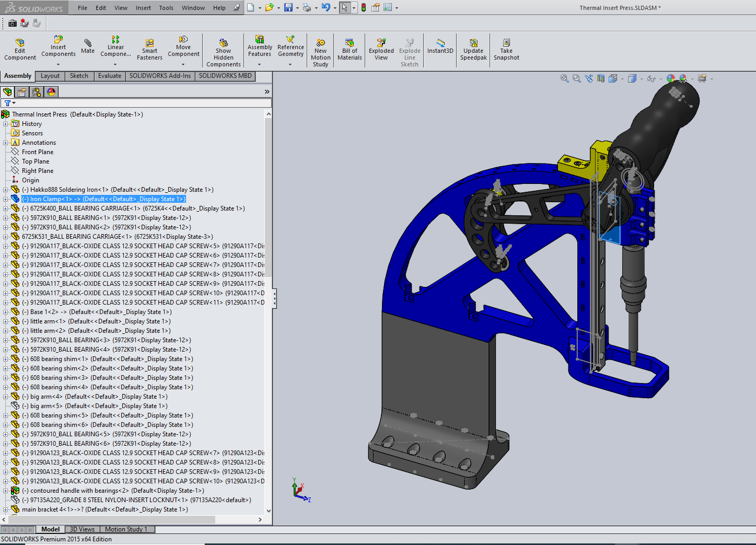756x545 pixels.
Task: Expand the Iron Clamp component in tree
Action: [6, 199]
